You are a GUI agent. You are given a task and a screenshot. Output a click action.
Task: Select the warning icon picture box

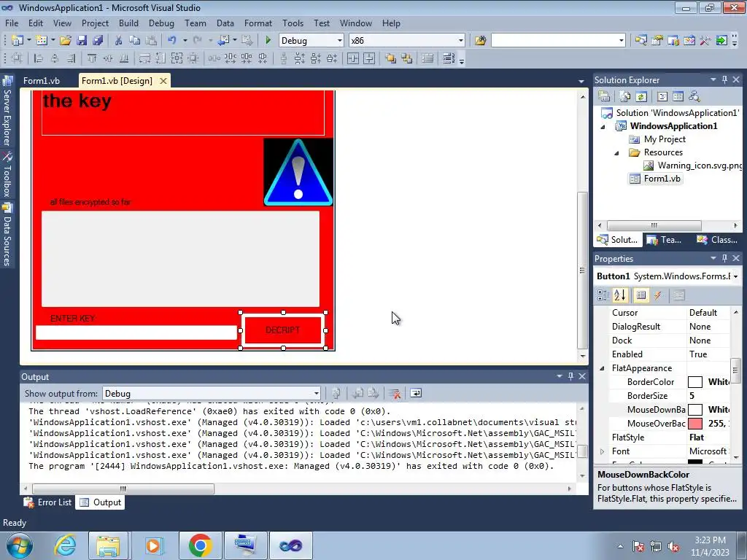[x=298, y=172]
